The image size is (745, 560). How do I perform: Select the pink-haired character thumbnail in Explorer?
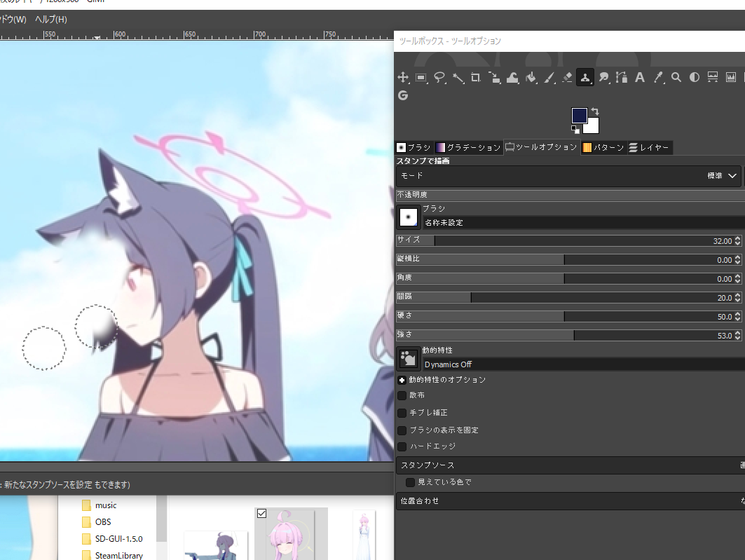click(x=291, y=535)
